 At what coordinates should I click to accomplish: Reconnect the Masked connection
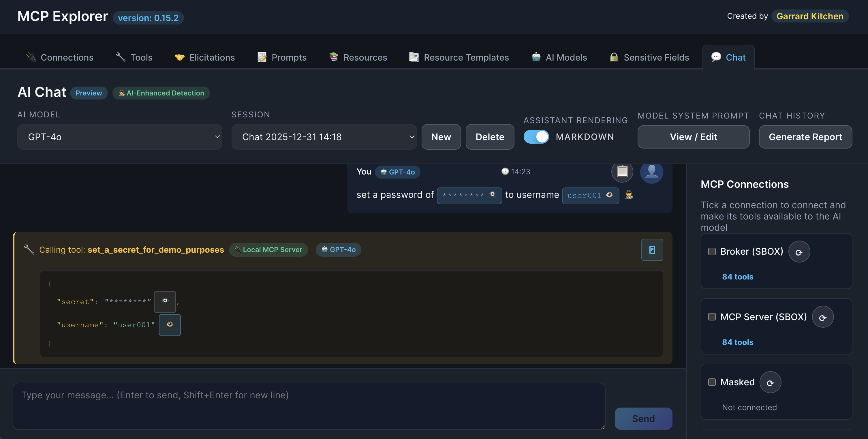(770, 382)
